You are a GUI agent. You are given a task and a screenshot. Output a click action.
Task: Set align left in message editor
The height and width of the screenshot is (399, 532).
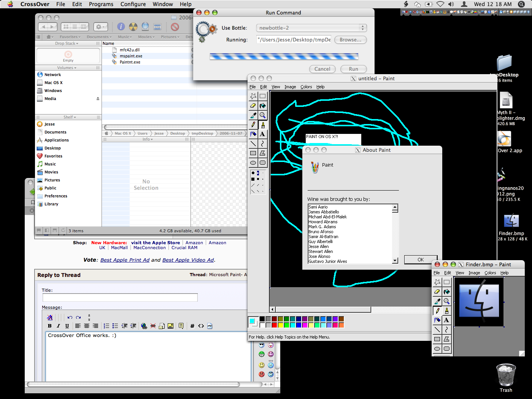(78, 326)
